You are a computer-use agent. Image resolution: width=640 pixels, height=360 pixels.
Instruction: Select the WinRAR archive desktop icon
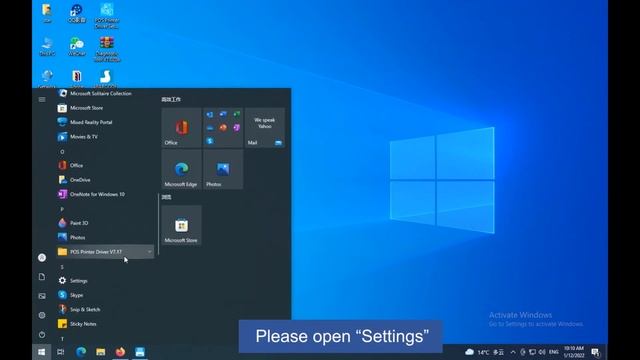click(x=107, y=49)
